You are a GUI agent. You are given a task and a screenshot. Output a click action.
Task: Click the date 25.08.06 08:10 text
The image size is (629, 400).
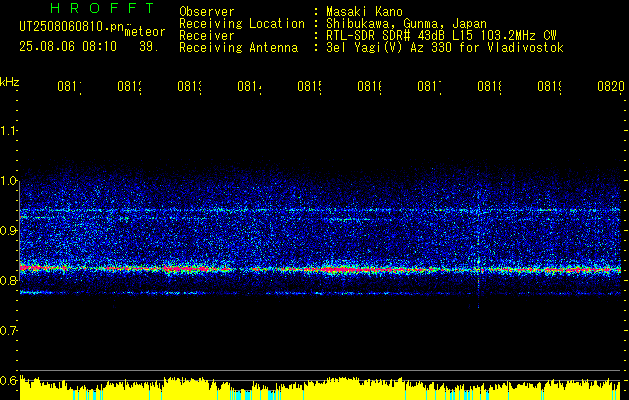tap(68, 47)
